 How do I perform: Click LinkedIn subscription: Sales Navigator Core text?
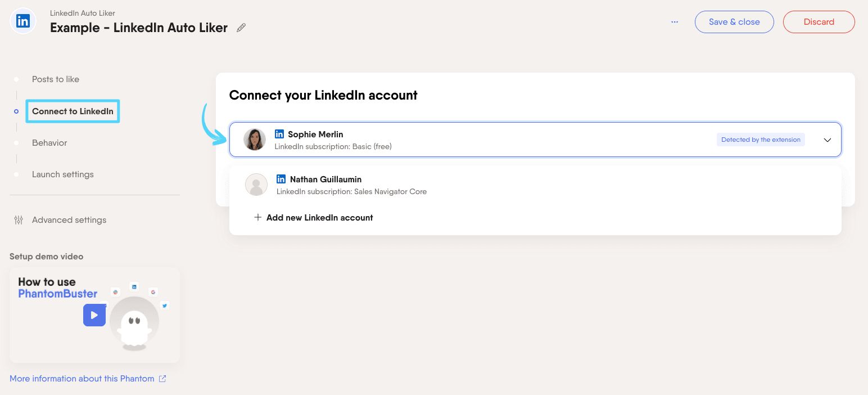pyautogui.click(x=351, y=192)
